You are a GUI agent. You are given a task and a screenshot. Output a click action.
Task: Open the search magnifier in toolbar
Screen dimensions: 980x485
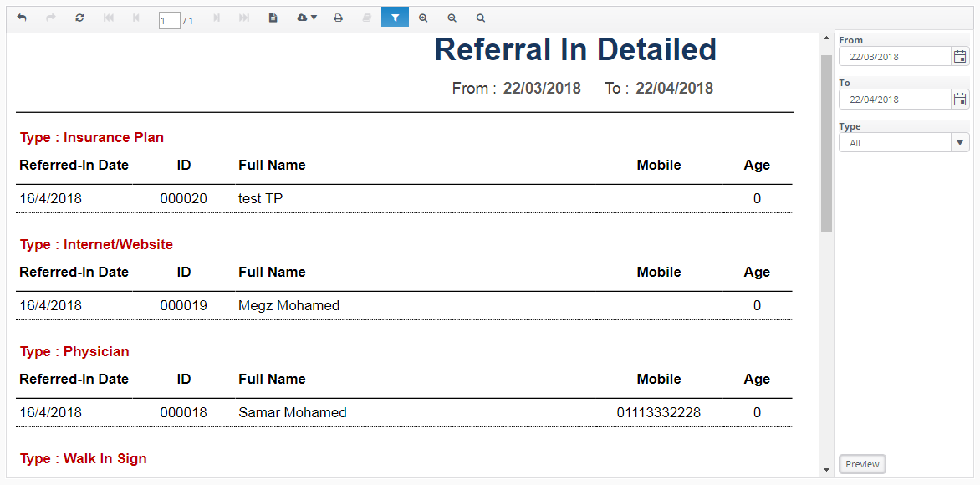pos(480,18)
